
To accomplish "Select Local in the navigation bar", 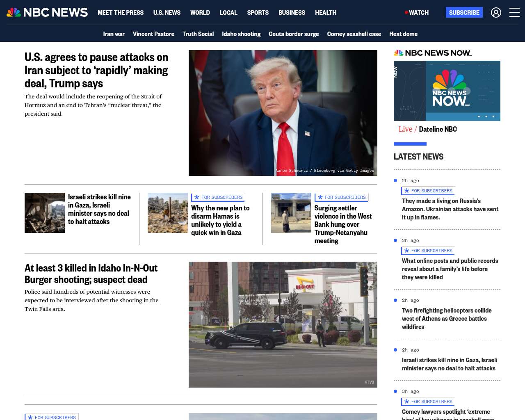I will pyautogui.click(x=228, y=13).
